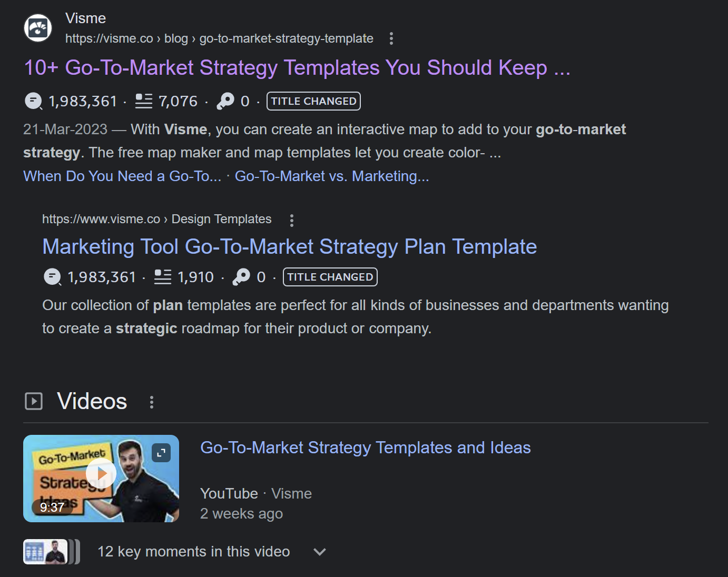Play the Go-To-Market video preview
Image resolution: width=728 pixels, height=577 pixels.
101,474
